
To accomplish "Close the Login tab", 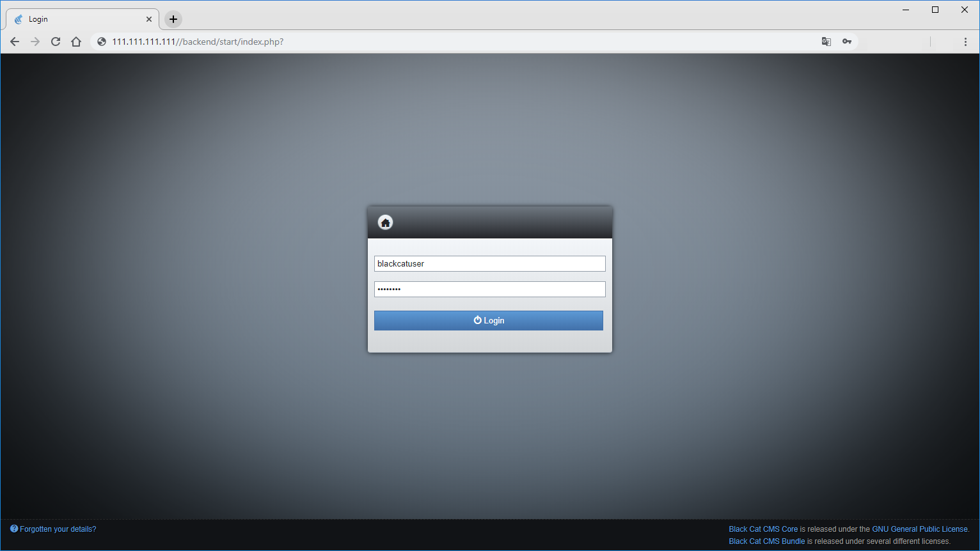I will (149, 19).
